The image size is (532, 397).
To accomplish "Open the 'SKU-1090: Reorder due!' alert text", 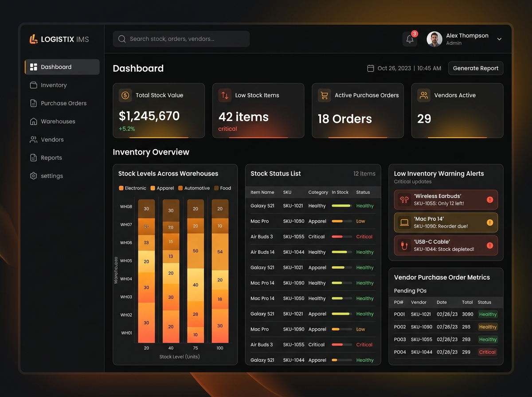I will (x=441, y=226).
